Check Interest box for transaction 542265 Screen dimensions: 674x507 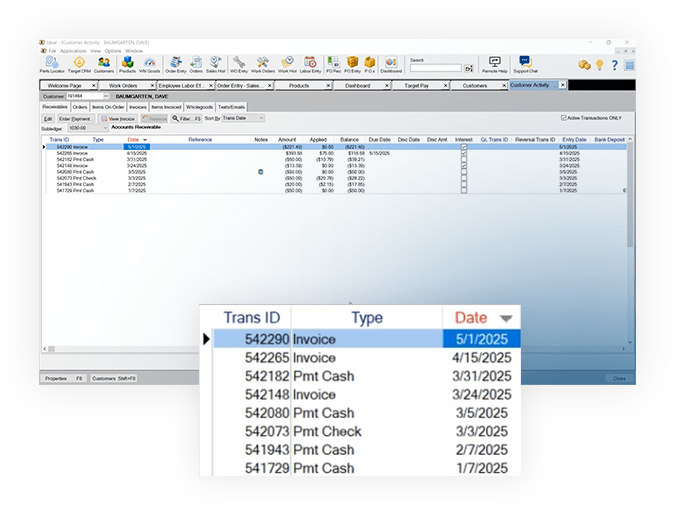pyautogui.click(x=463, y=153)
